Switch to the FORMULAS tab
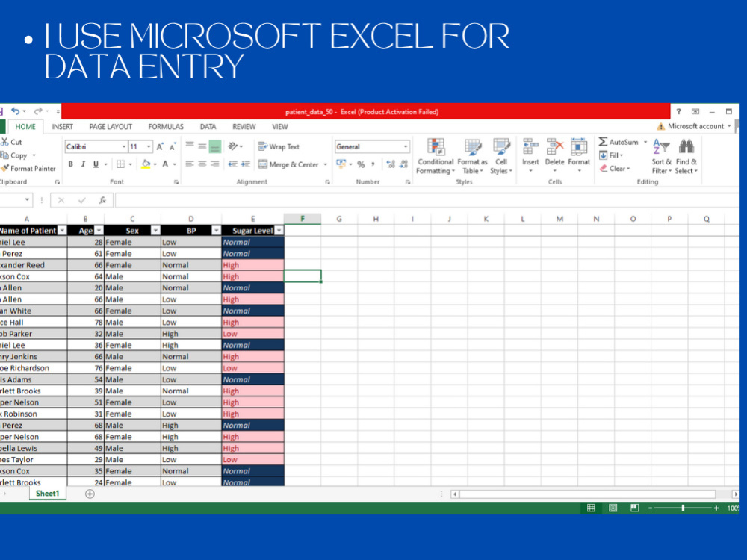Viewport: 747px width, 560px height. tap(166, 127)
